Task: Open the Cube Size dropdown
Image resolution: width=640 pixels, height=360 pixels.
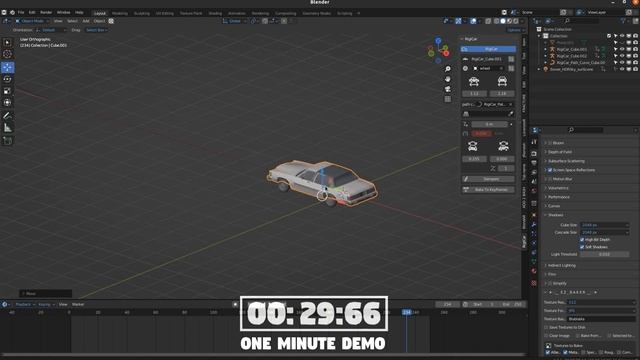Action: (x=604, y=225)
